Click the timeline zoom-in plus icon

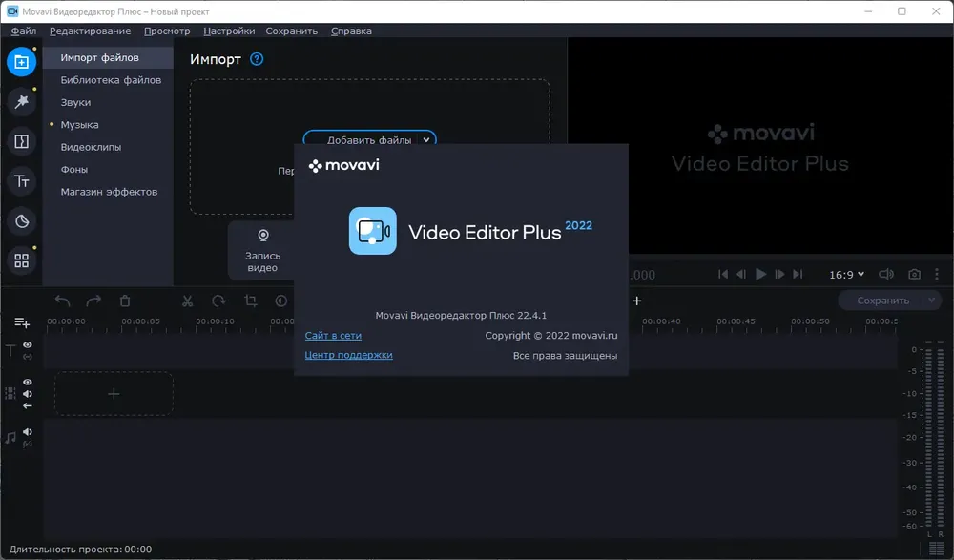pyautogui.click(x=637, y=301)
